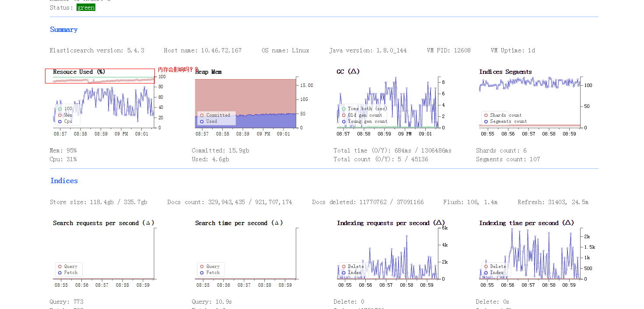Click the VM Uptime: 1d text
The width and height of the screenshot is (644, 309).
[513, 51]
